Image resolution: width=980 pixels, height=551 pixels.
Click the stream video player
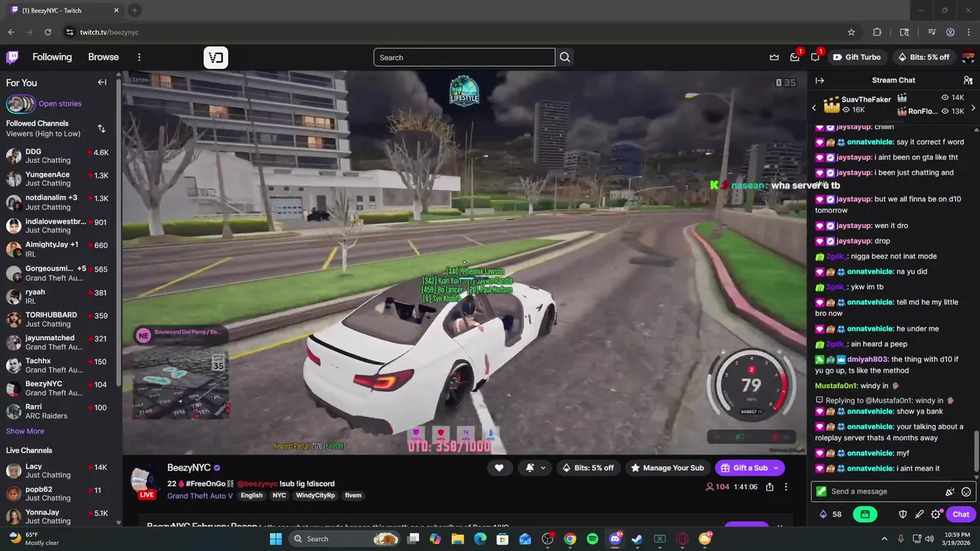(x=464, y=262)
